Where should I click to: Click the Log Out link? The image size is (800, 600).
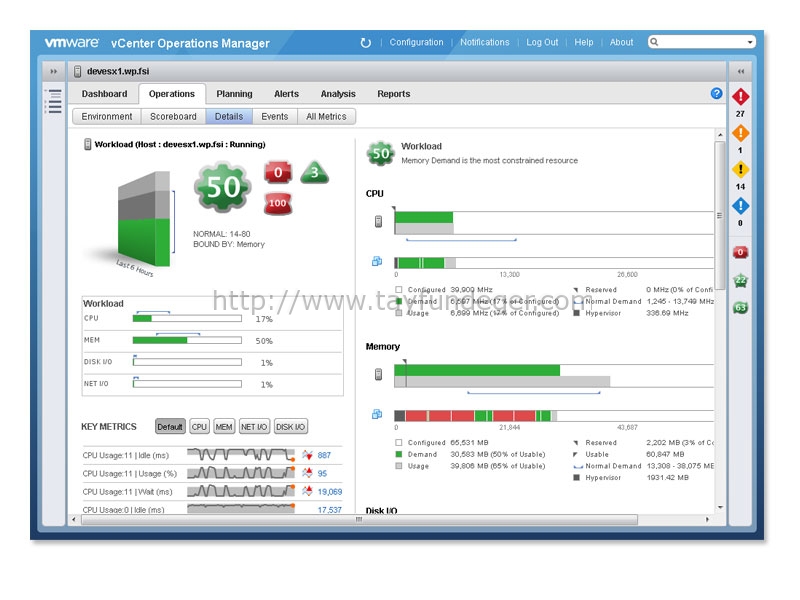coord(542,42)
